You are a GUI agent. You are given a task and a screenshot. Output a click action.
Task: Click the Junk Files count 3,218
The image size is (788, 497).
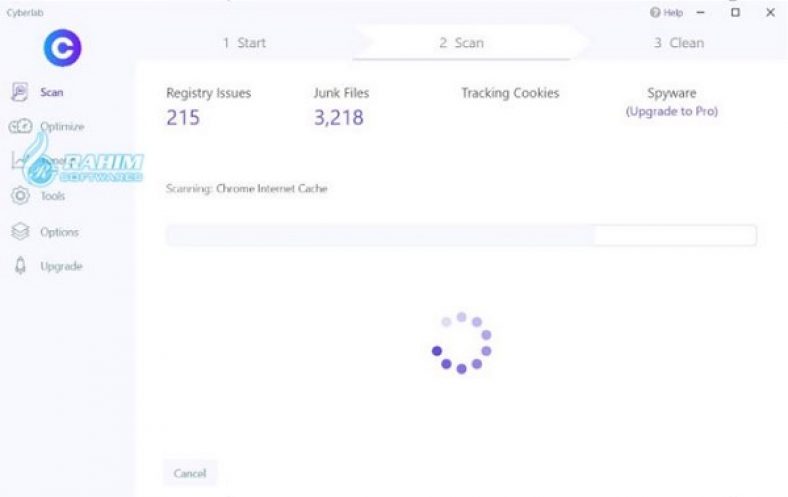coord(338,118)
